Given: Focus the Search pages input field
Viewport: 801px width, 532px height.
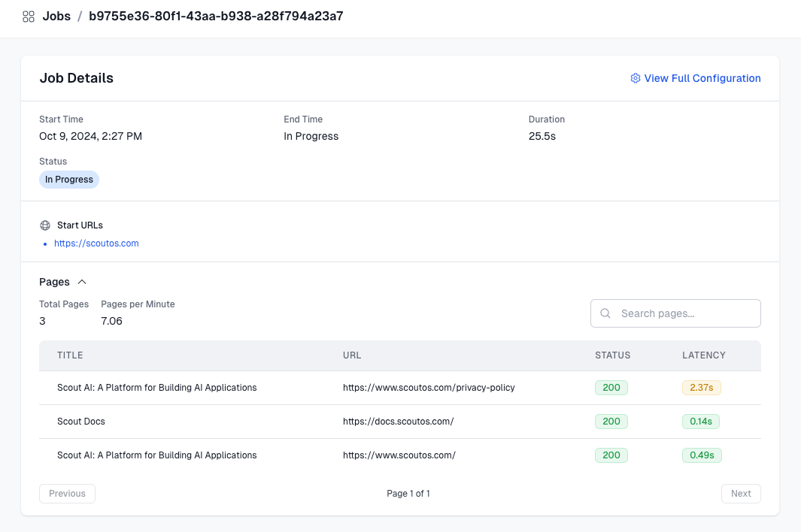Looking at the screenshot, I should (676, 313).
